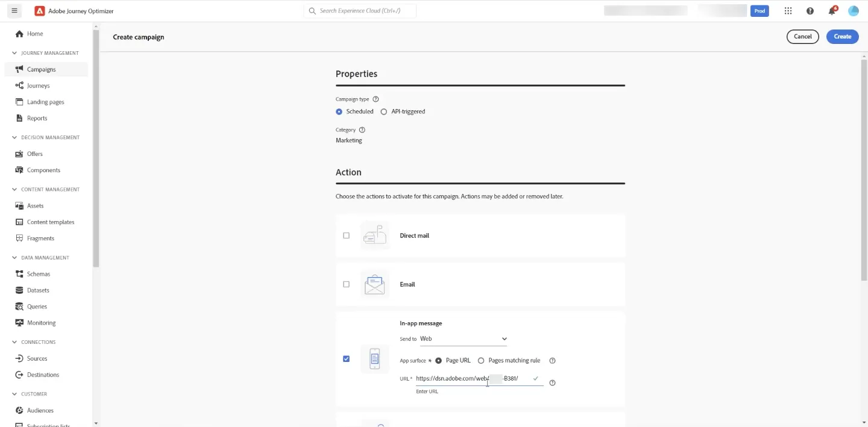The width and height of the screenshot is (868, 427).
Task: Click the Journeys icon in sidebar
Action: click(x=19, y=86)
